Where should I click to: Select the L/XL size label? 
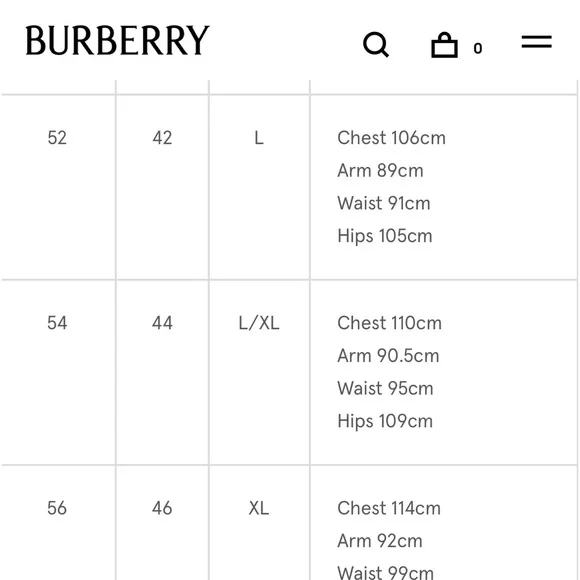(x=259, y=323)
